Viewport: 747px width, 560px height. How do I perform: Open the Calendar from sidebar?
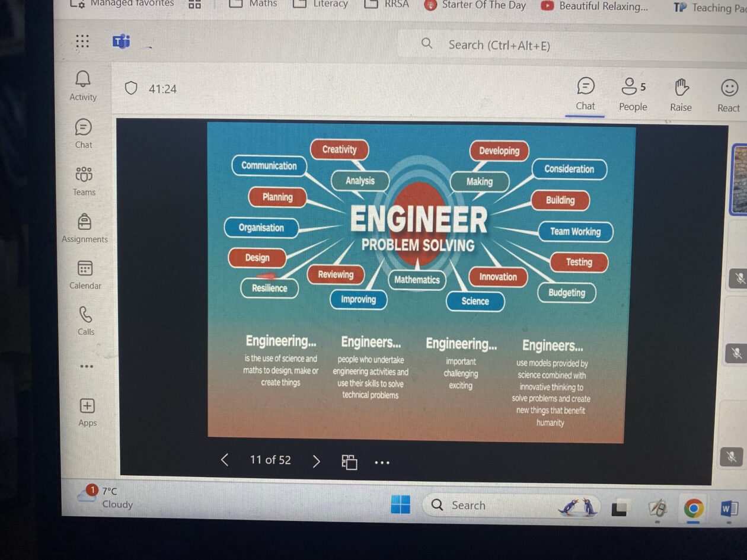click(x=85, y=274)
